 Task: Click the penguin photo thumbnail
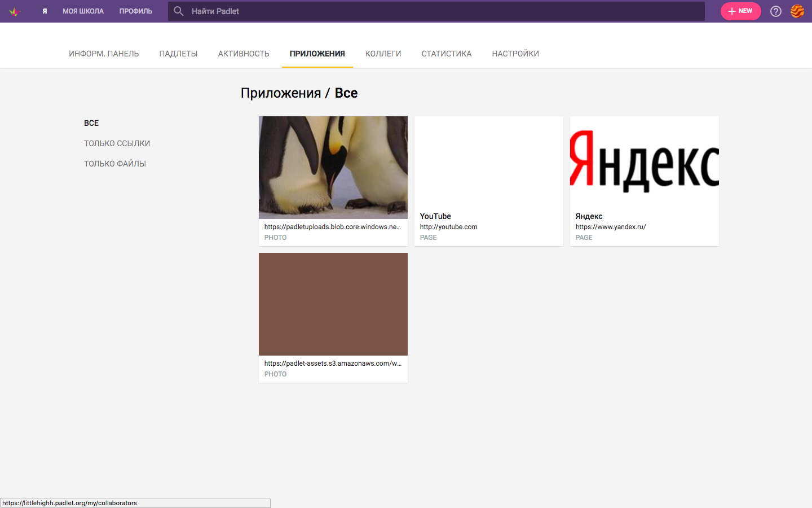click(333, 167)
